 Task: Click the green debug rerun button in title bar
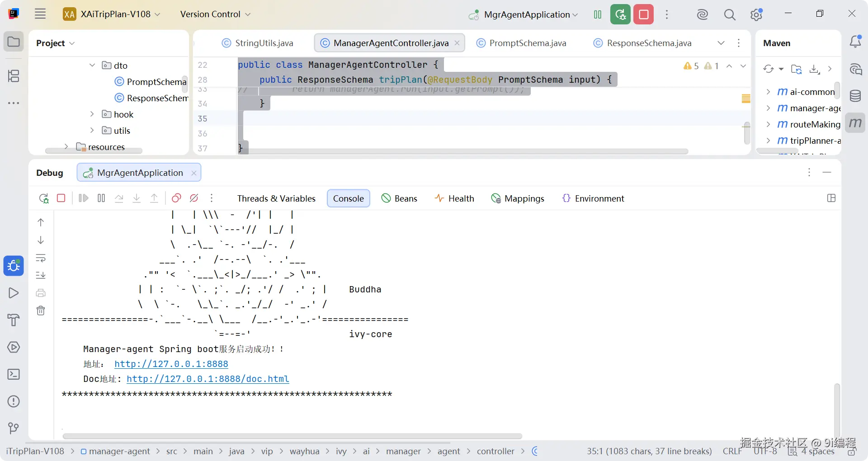(620, 14)
